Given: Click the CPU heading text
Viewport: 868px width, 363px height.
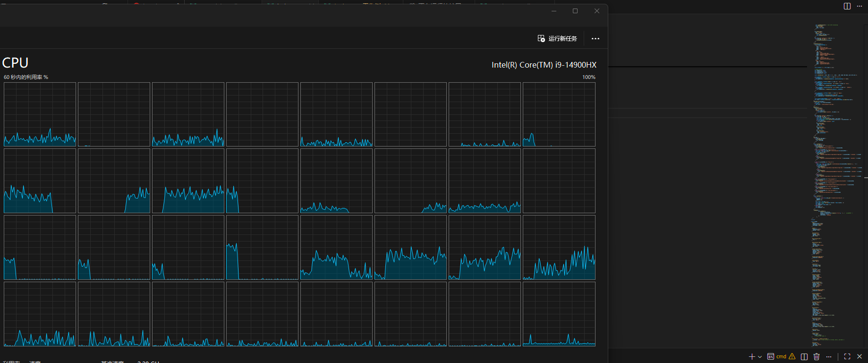Looking at the screenshot, I should [x=16, y=63].
